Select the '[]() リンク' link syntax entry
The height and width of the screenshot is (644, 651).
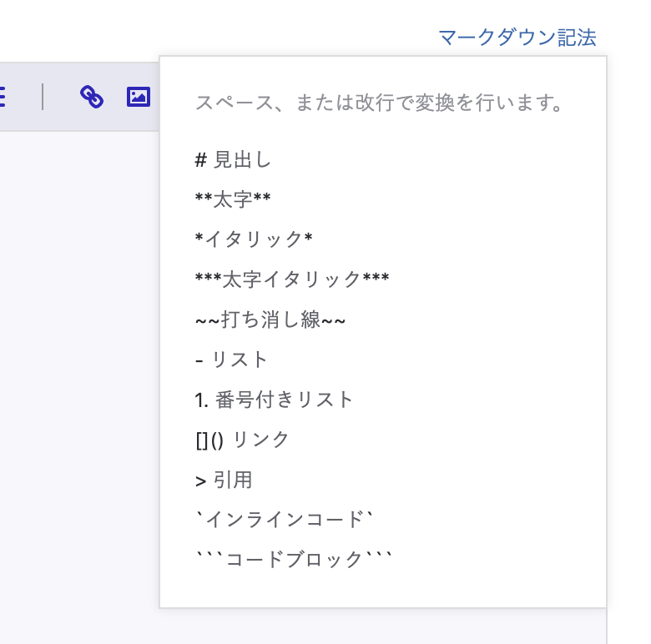242,440
